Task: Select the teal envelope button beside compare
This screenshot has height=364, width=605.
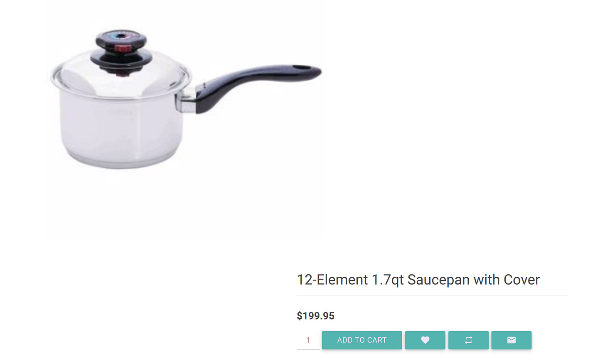Action: (512, 340)
